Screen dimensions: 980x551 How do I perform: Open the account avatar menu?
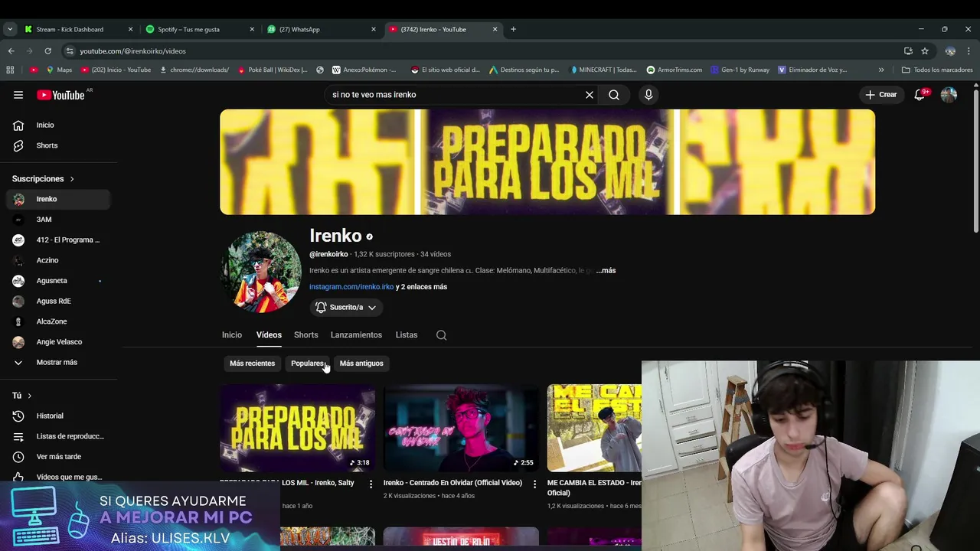coord(949,95)
